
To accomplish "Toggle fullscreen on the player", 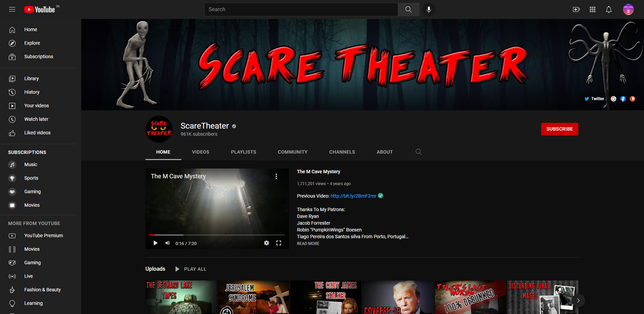I will [279, 243].
